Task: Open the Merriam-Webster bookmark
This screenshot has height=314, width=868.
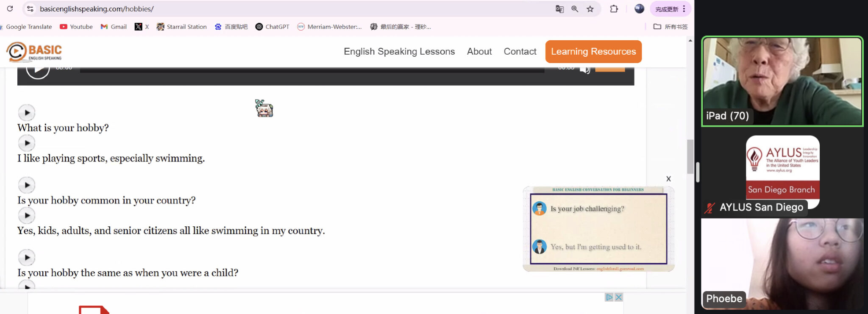Action: [329, 27]
